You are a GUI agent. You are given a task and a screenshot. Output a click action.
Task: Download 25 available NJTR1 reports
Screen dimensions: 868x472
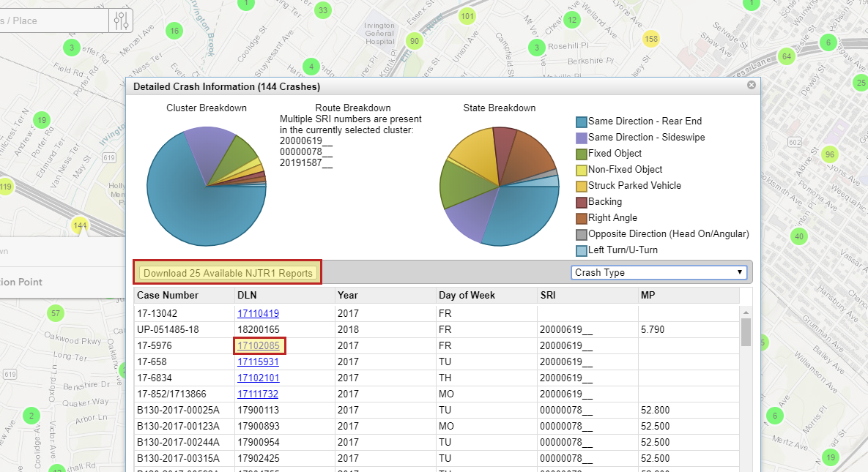click(x=228, y=273)
